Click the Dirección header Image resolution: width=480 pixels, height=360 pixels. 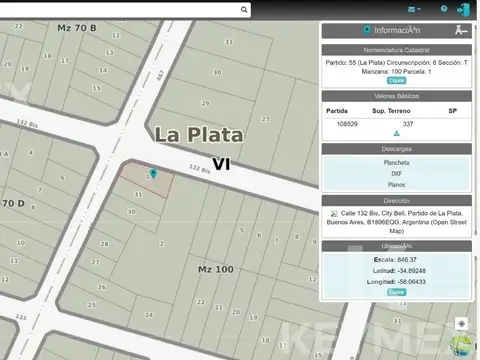[396, 201]
